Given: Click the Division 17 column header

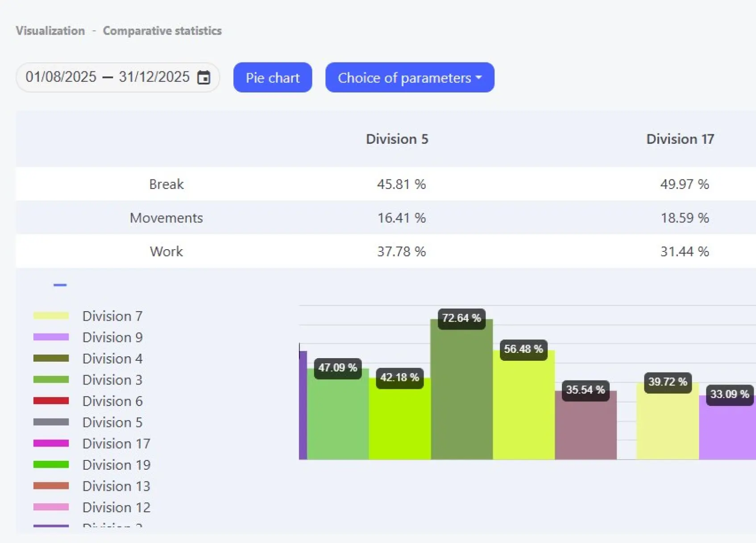Looking at the screenshot, I should (680, 139).
